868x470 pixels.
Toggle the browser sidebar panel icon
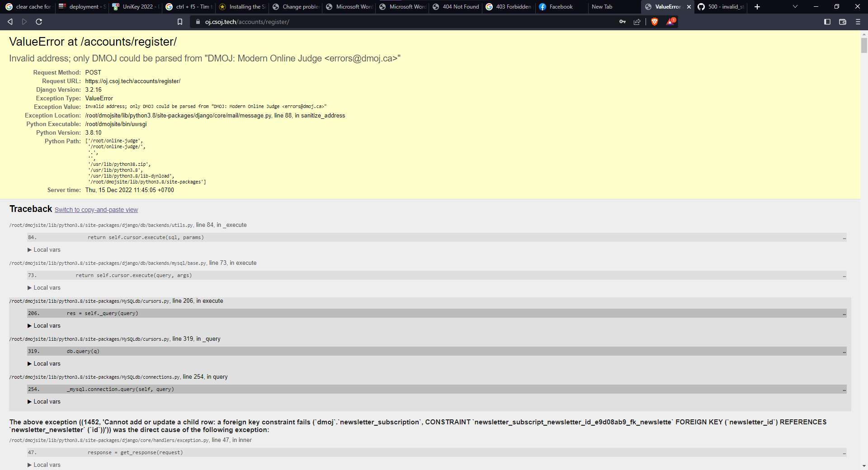828,21
